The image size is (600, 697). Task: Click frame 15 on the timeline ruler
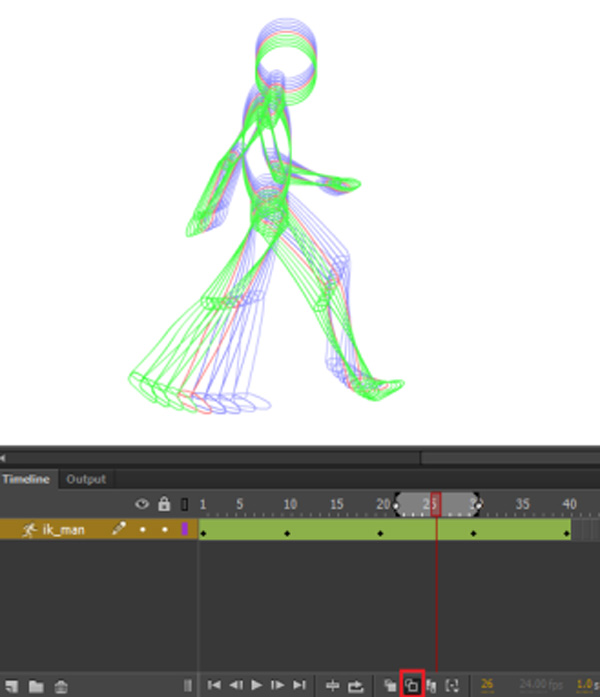[337, 504]
